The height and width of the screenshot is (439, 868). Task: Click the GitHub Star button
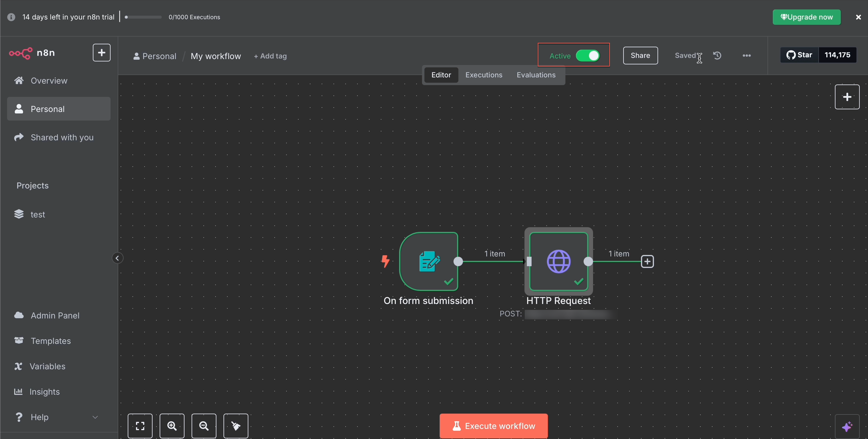tap(799, 55)
